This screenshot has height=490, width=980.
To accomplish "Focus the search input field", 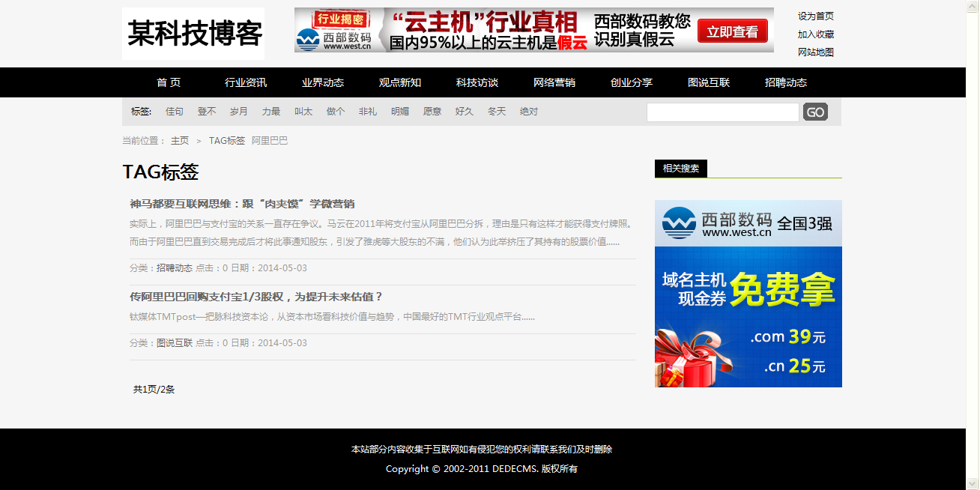I will (x=722, y=112).
